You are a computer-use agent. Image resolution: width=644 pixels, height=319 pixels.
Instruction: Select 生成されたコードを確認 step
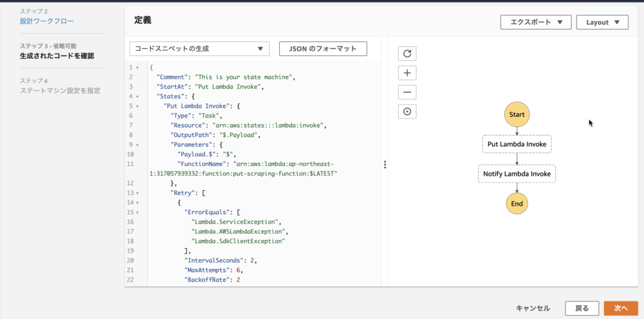point(57,56)
